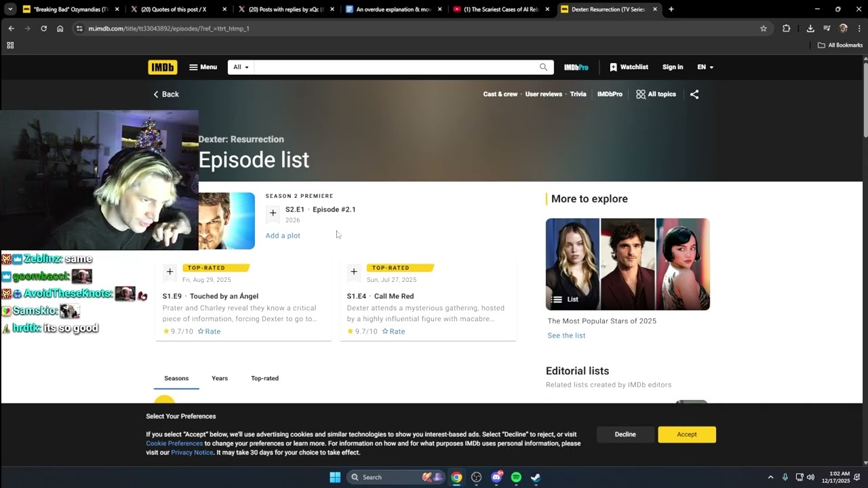This screenshot has width=868, height=488.
Task: Decline advertising cookies
Action: click(625, 434)
